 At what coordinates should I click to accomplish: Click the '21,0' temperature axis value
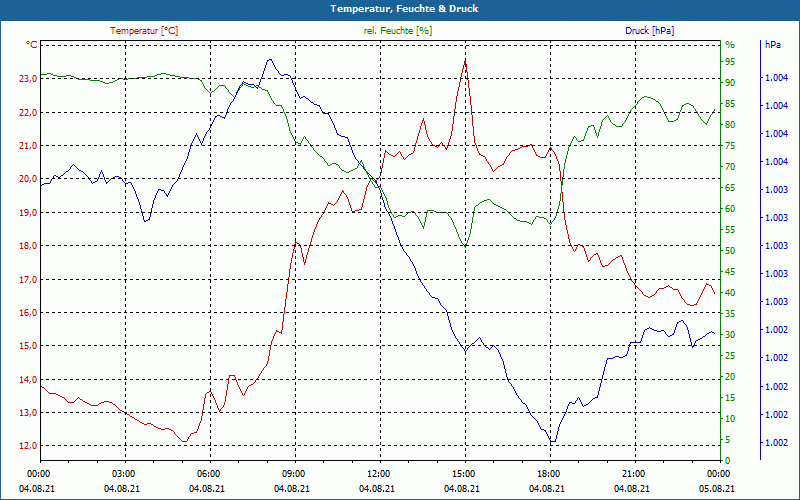pos(29,146)
